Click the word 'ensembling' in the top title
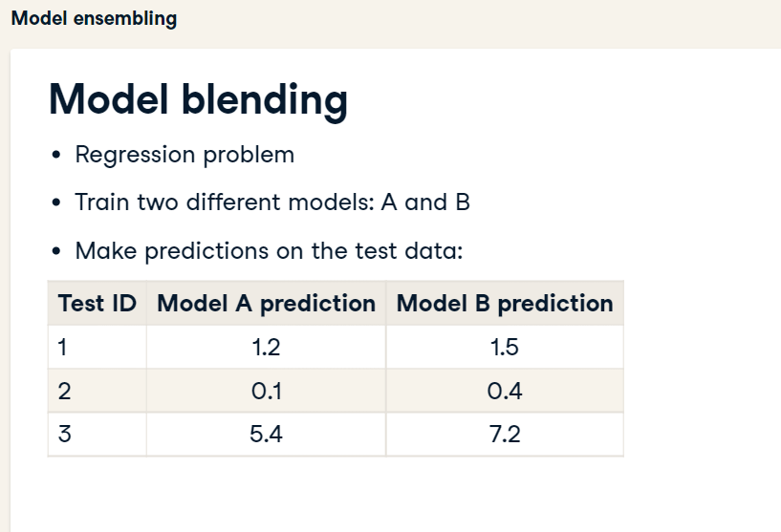 [125, 19]
